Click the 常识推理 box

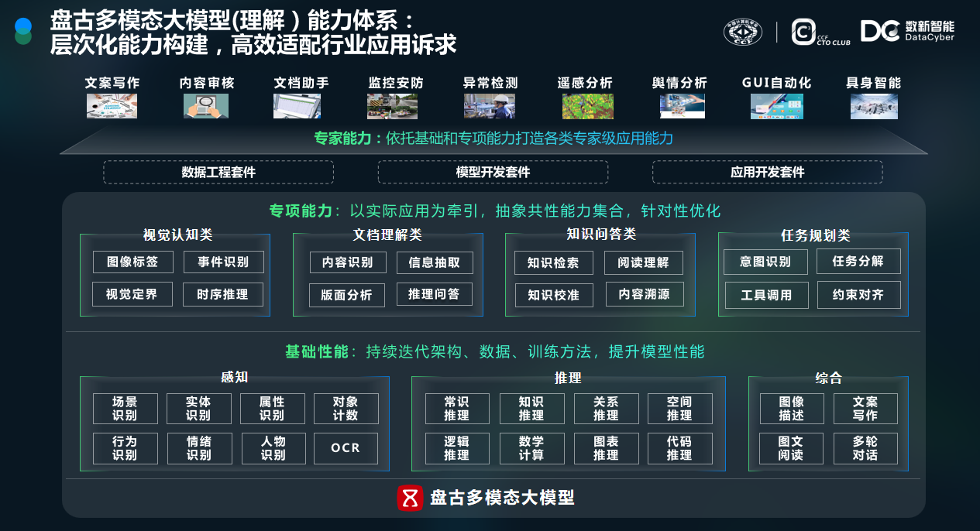(457, 409)
